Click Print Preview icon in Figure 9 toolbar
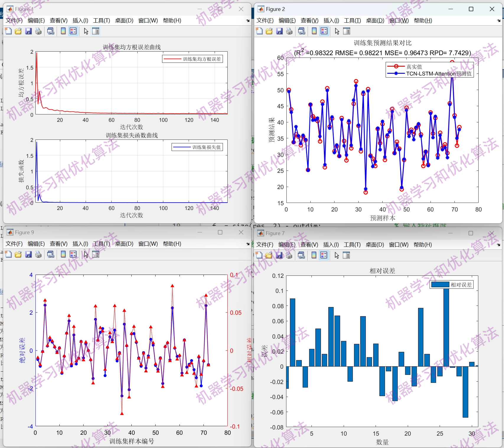This screenshot has width=504, height=448. [51, 254]
